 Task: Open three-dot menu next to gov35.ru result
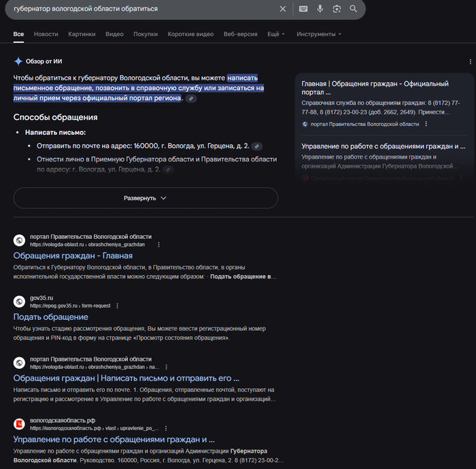(117, 306)
